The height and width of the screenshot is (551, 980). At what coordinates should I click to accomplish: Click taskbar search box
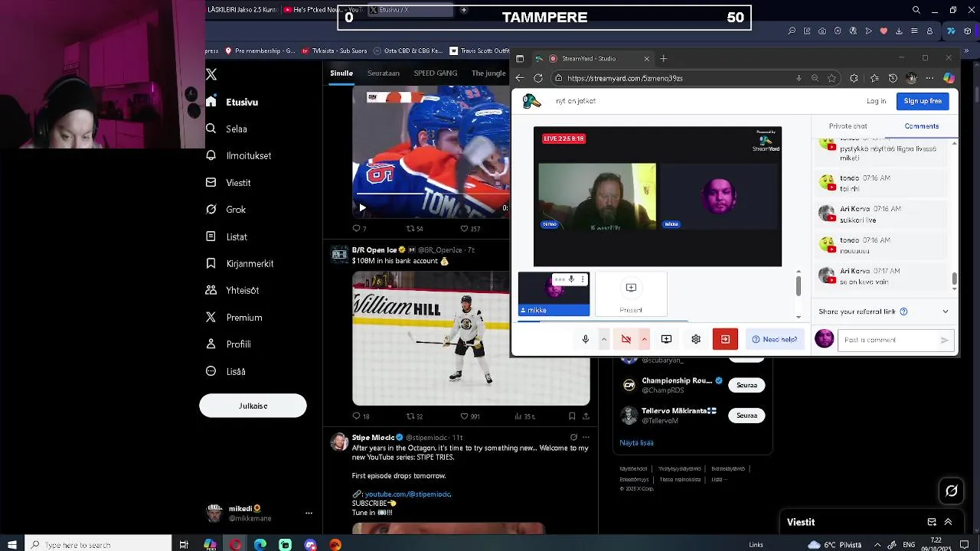(x=98, y=545)
